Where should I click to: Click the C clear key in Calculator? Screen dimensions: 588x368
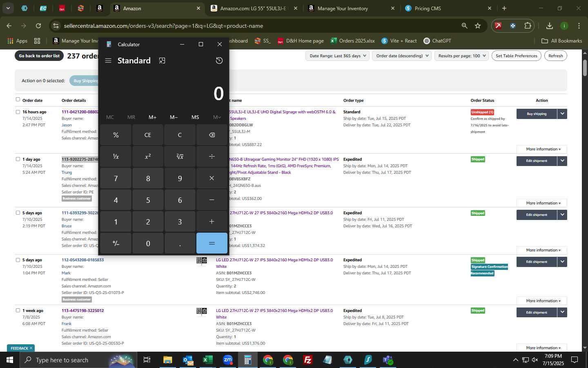[180, 135]
